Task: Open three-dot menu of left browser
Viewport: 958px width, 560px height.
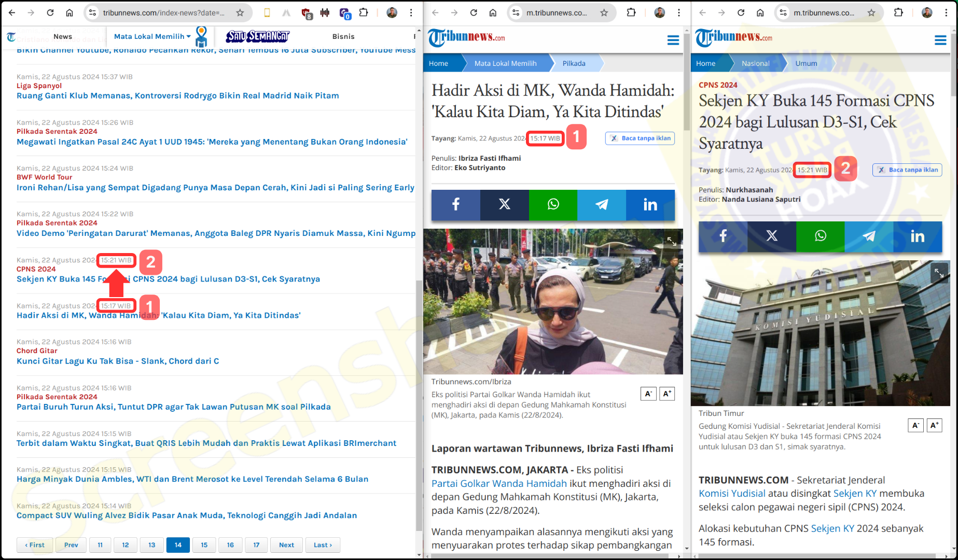Action: tap(411, 12)
